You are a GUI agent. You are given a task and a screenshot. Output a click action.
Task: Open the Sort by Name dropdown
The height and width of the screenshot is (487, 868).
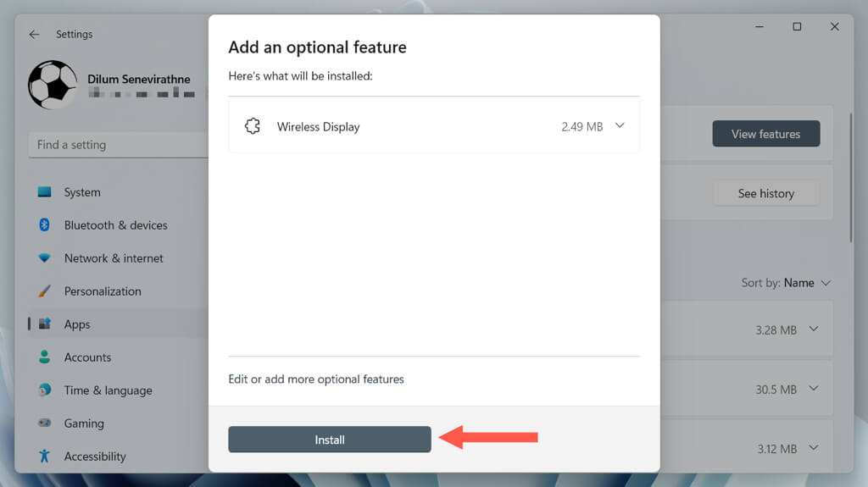[x=787, y=283]
